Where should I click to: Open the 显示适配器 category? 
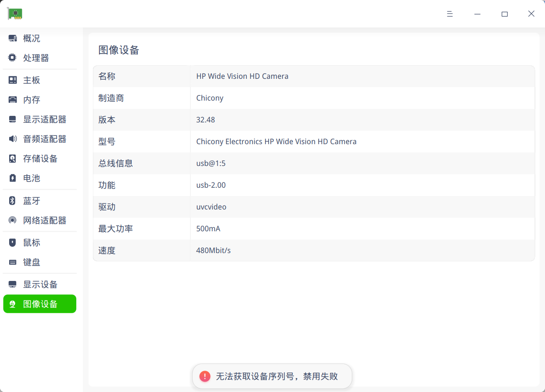[40, 119]
